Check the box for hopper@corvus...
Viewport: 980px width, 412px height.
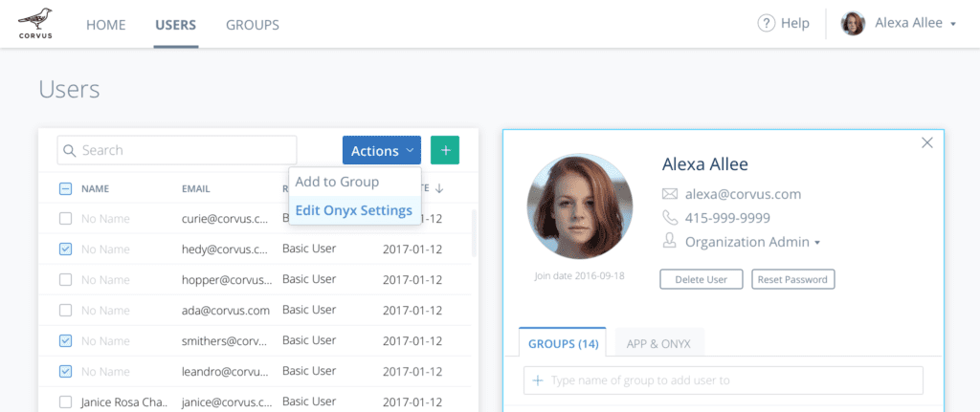66,280
